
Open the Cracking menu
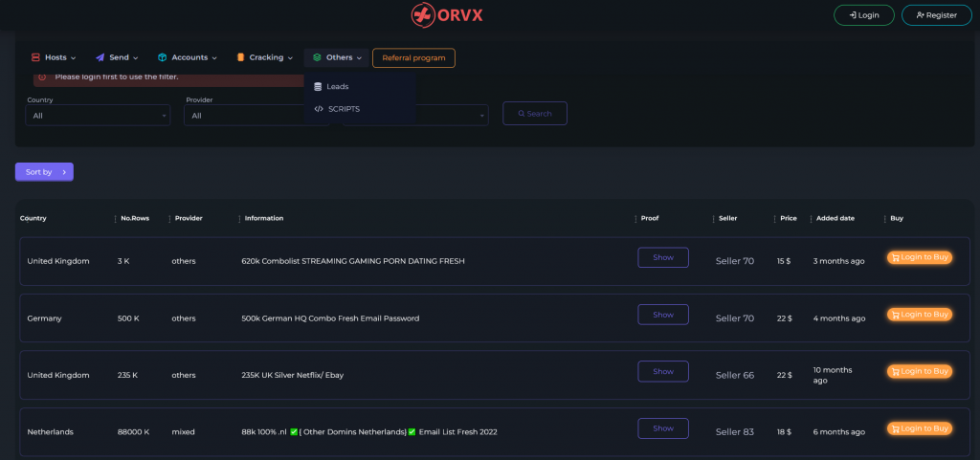(265, 57)
